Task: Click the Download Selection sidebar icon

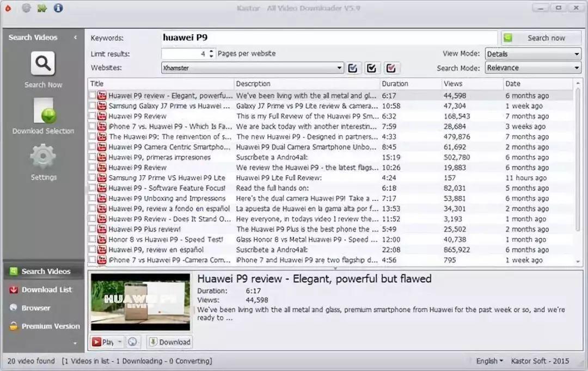Action: [44, 112]
